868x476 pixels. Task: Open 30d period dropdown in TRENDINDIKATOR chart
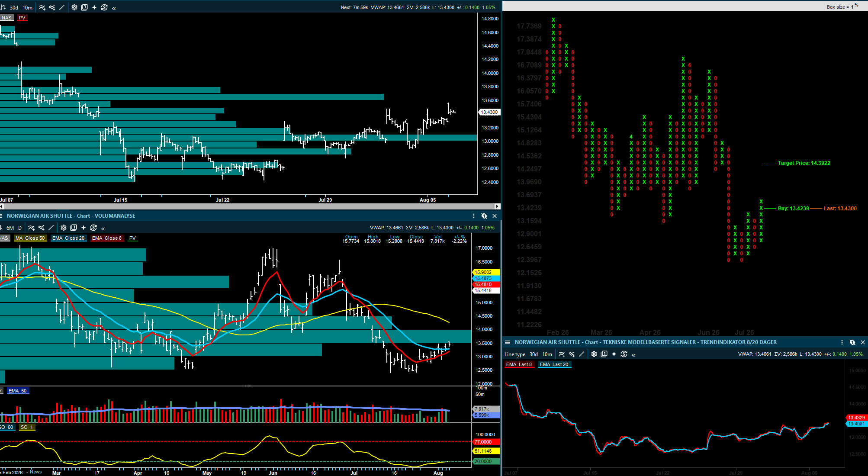534,354
